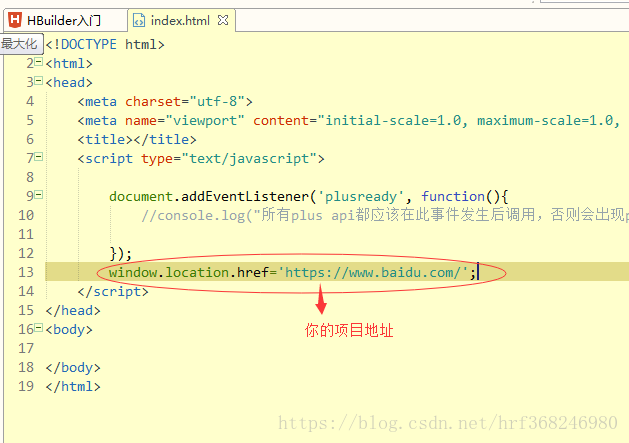Click line number 11 in the gutter
The image size is (629, 443).
[x=26, y=234]
